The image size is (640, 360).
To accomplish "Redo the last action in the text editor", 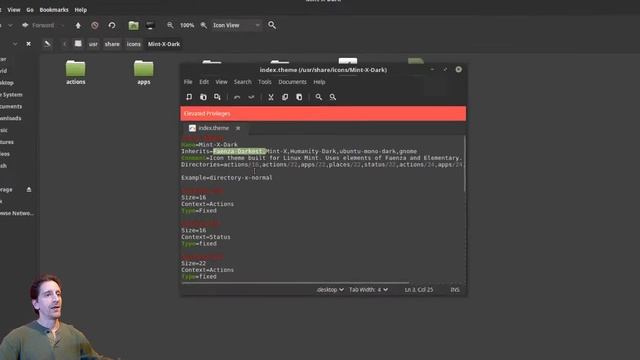I will (251, 97).
